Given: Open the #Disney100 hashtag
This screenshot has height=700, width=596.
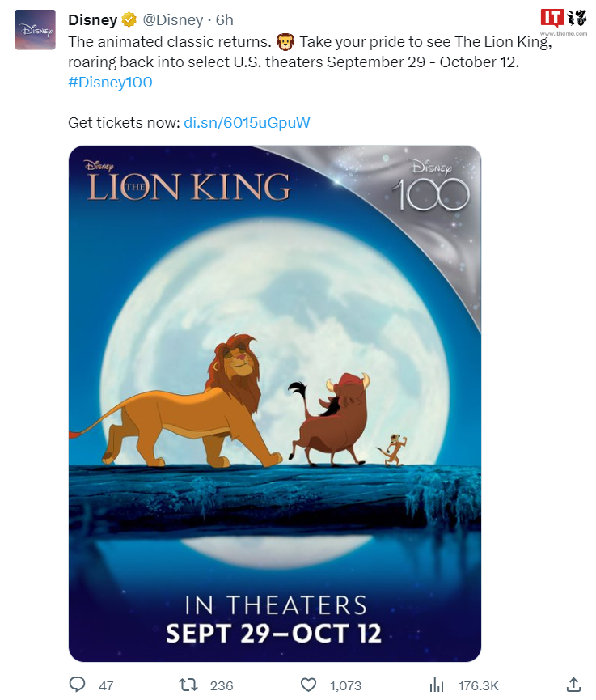Looking at the screenshot, I should 110,83.
